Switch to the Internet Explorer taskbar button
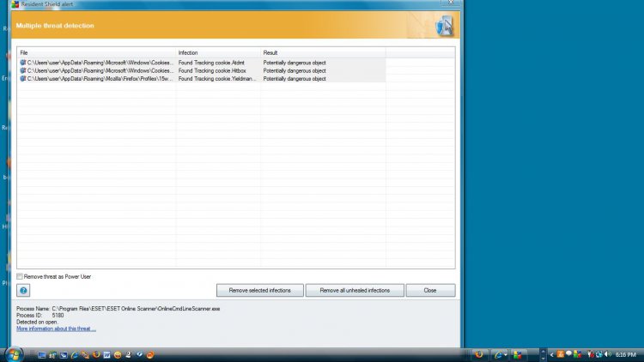644x362 pixels. pos(500,354)
